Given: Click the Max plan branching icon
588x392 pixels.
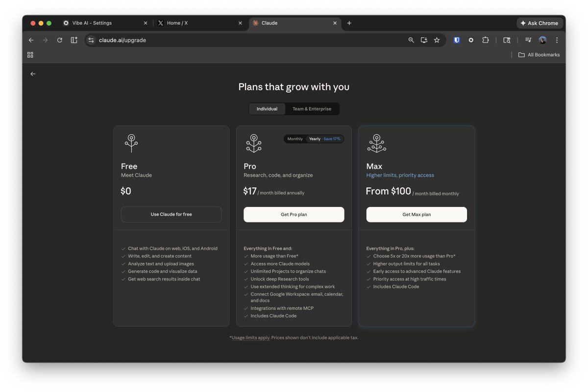Looking at the screenshot, I should tap(376, 143).
